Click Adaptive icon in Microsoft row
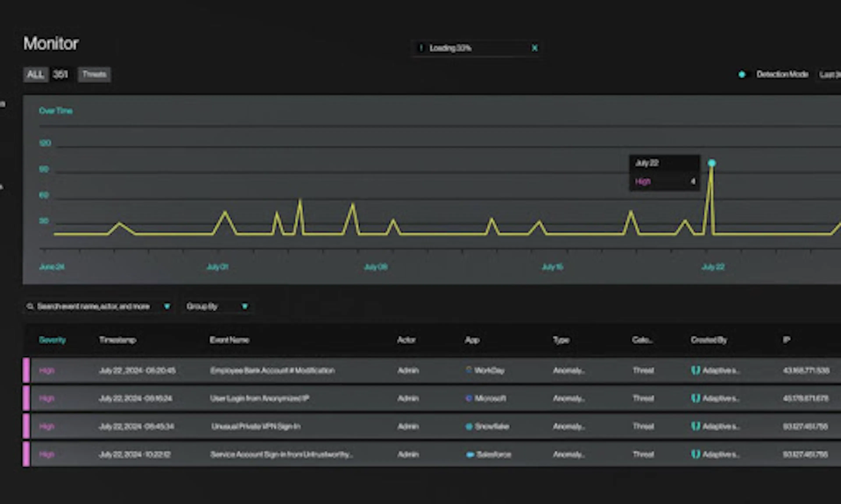Viewport: 841px width, 504px height. coord(696,398)
